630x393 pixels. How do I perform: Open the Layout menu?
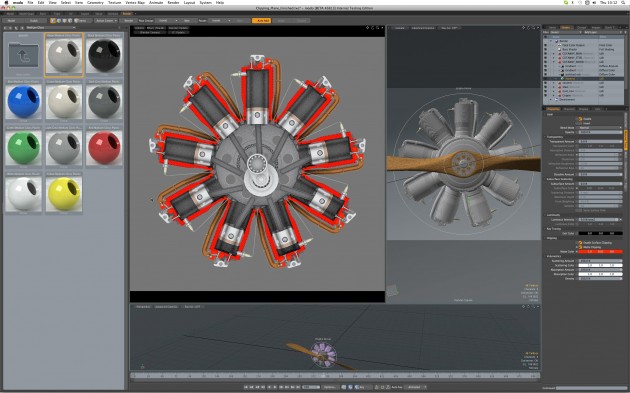(x=189, y=2)
